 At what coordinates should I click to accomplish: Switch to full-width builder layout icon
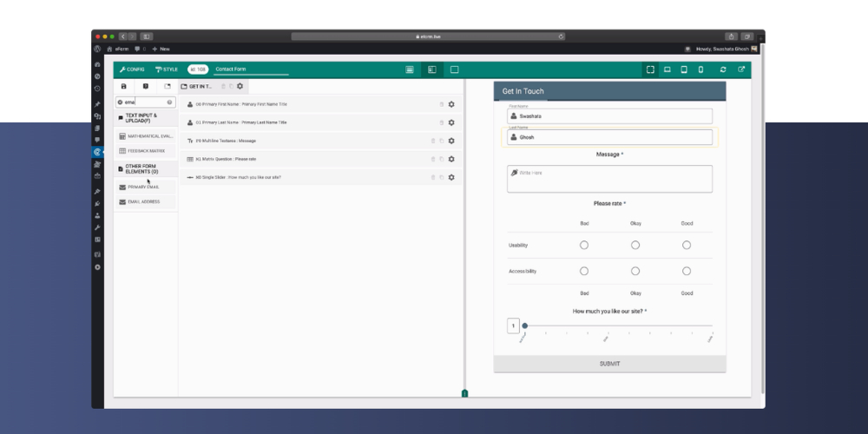[x=410, y=69]
